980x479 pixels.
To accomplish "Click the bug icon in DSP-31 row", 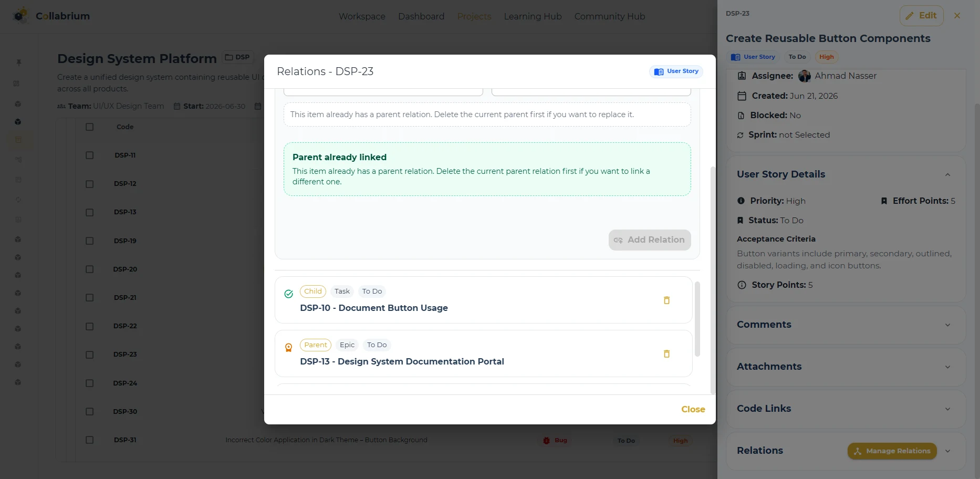I will coord(546,441).
